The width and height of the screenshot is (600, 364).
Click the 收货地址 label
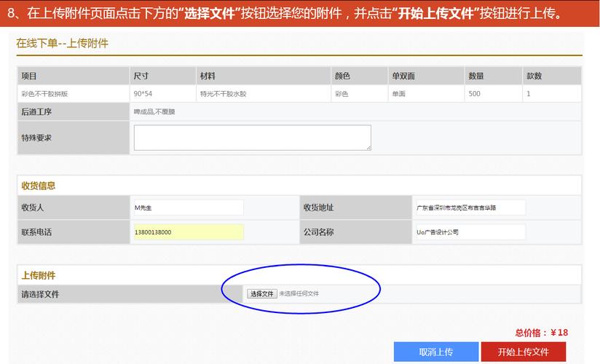point(318,207)
